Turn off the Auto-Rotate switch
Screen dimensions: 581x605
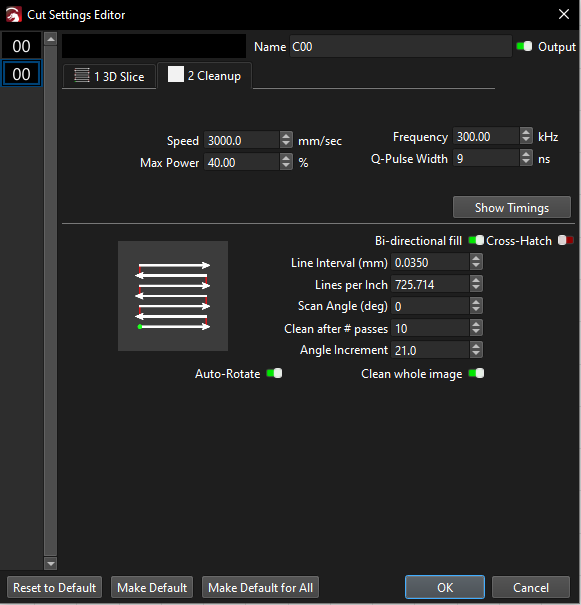coord(274,373)
